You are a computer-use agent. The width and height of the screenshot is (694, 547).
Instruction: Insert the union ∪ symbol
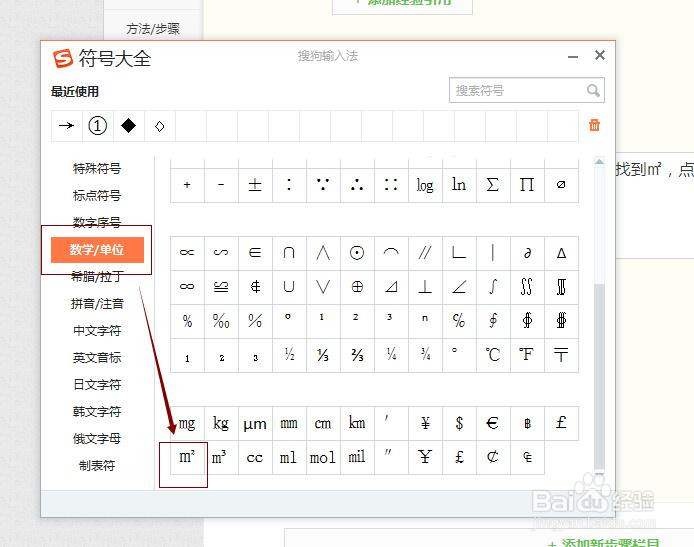tap(289, 287)
